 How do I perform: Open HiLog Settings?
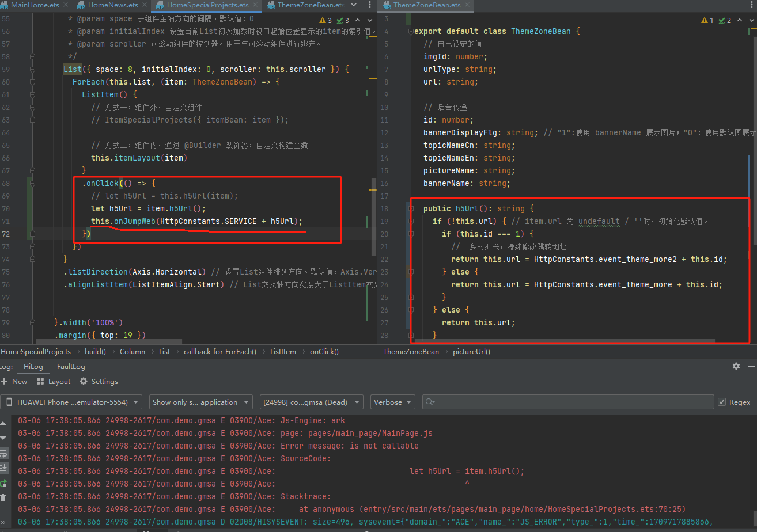(99, 381)
